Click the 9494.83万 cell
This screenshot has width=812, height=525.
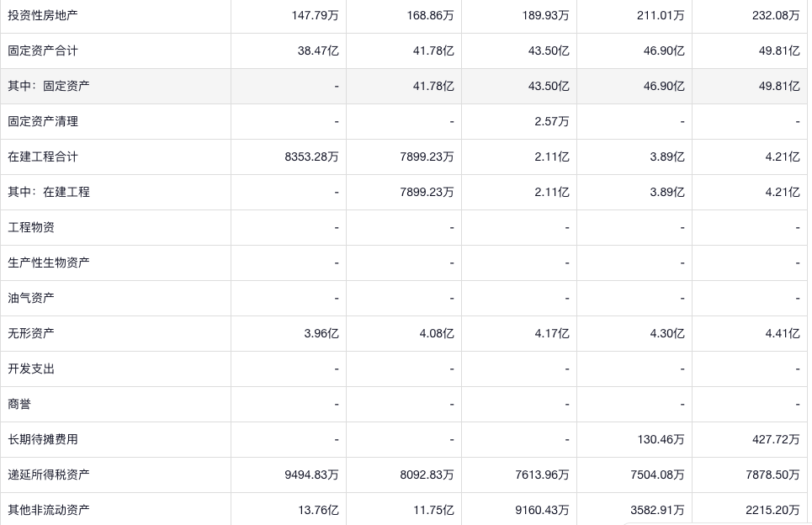[x=311, y=475]
